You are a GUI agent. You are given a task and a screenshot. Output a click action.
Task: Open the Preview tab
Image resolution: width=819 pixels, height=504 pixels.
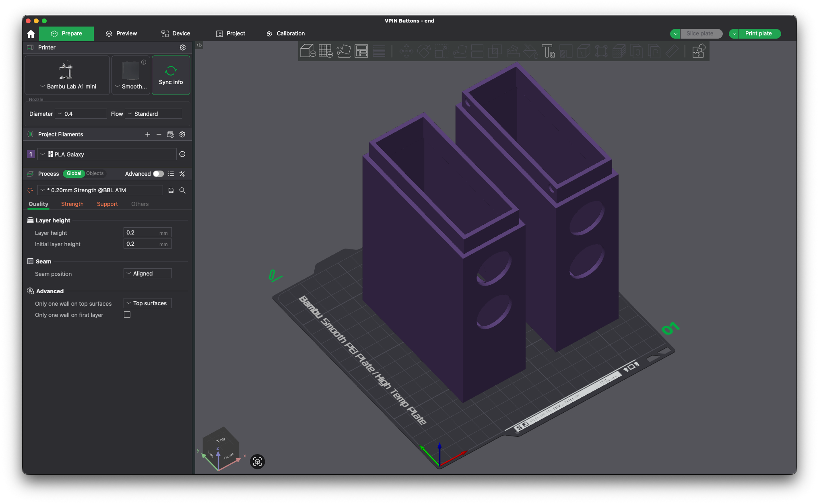click(x=121, y=33)
